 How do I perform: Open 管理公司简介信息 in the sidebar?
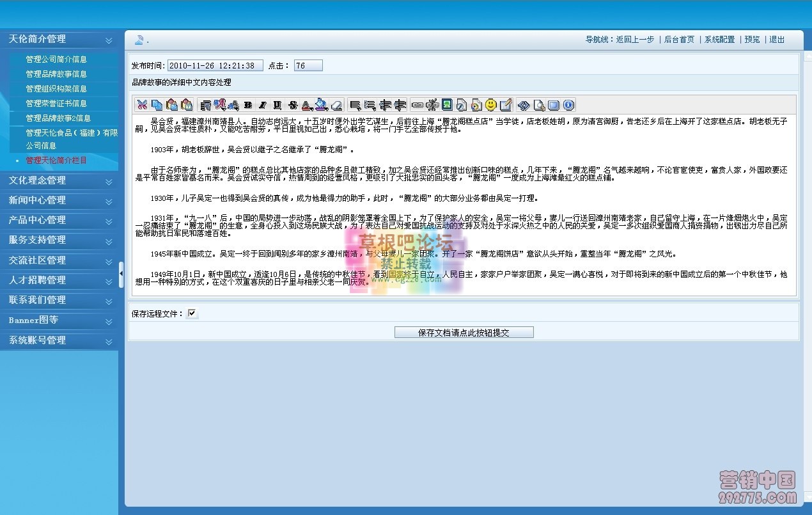pyautogui.click(x=56, y=59)
